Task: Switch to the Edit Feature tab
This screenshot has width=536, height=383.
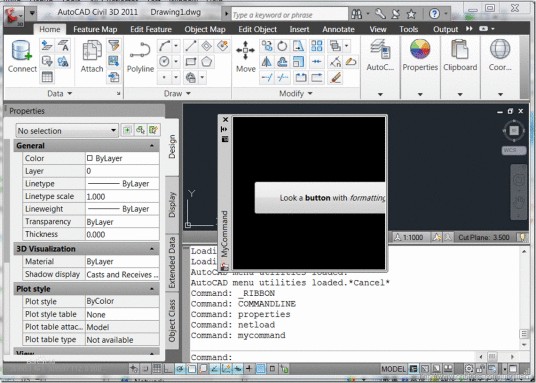Action: (151, 29)
